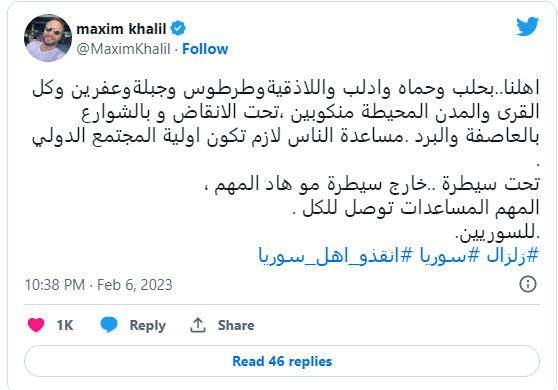The image size is (558, 390).
Task: Like the tweet with the heart icon
Action: 36,325
